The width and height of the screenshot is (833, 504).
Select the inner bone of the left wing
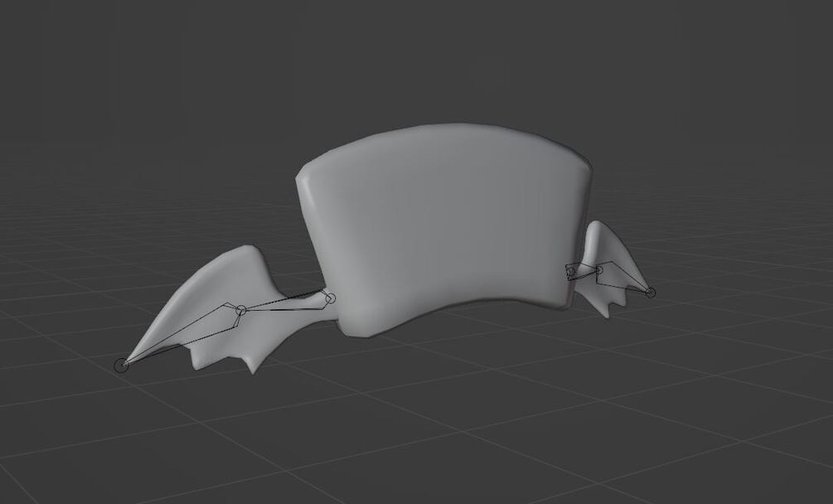coord(287,302)
